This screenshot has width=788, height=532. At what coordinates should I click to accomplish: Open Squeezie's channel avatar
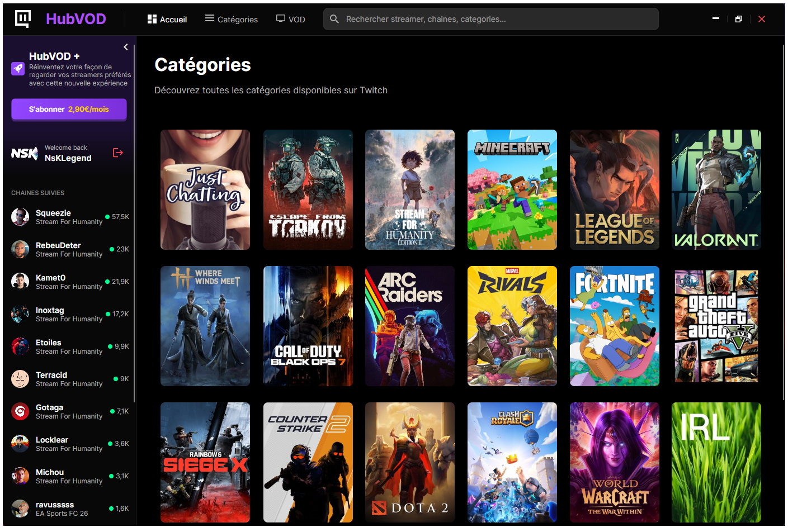(x=20, y=217)
